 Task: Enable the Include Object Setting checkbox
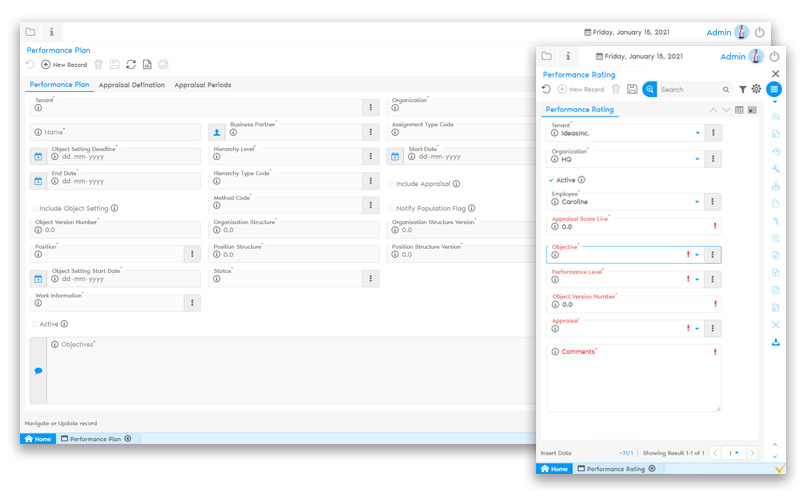click(x=33, y=208)
